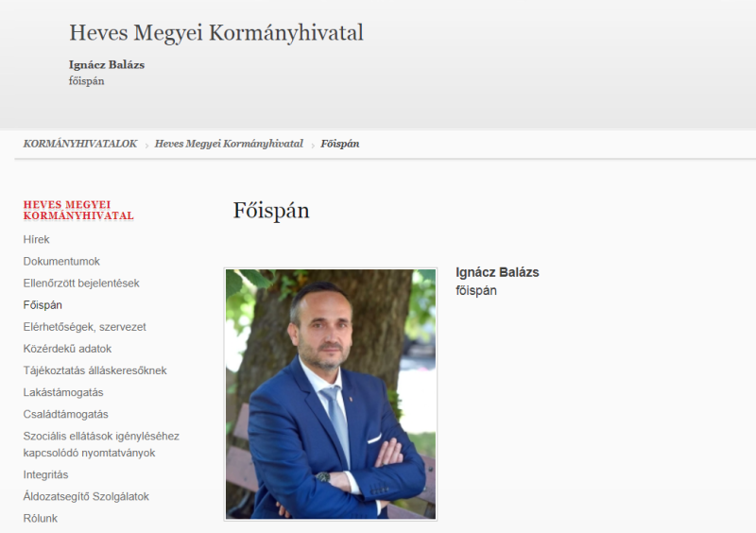Click Heves Megyei Kormányhivatal breadcrumb
This screenshot has width=756, height=533.
tap(229, 144)
